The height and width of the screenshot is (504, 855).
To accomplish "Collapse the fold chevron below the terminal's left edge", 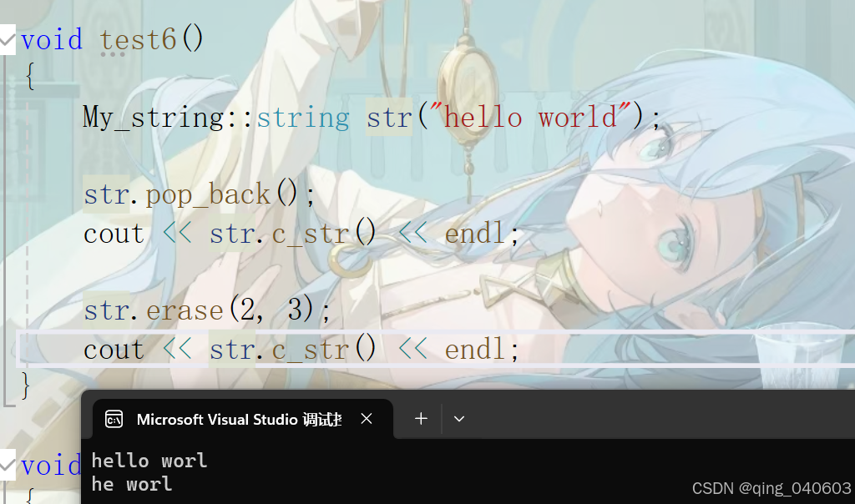I will (x=7, y=465).
